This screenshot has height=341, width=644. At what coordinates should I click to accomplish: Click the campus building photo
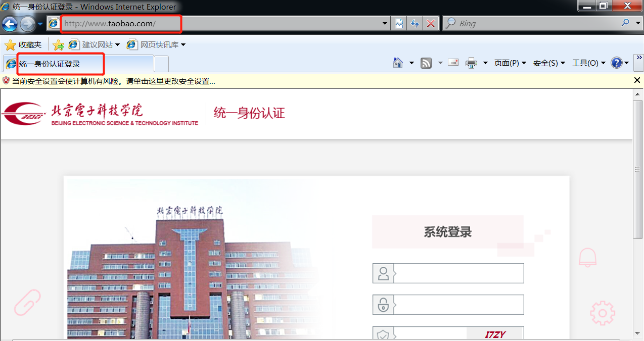tap(195, 259)
